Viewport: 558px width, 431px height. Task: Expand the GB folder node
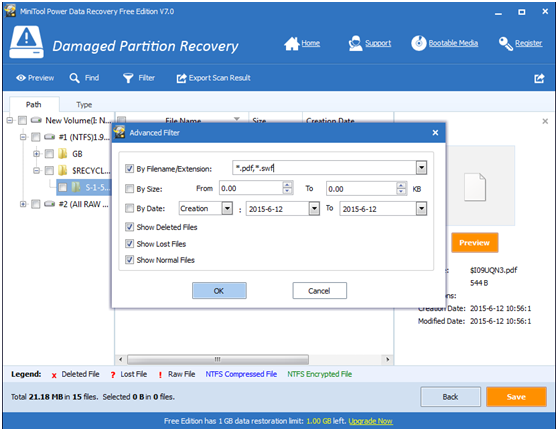point(36,154)
